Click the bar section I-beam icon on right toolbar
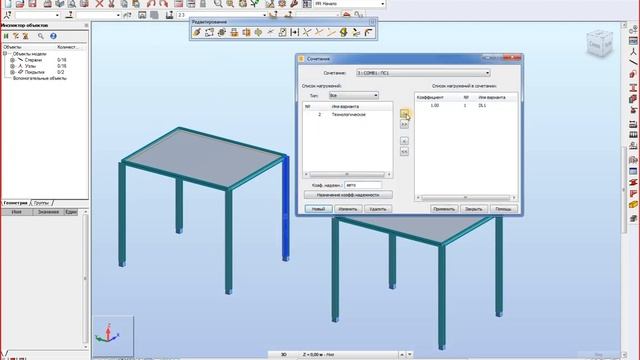This screenshot has height=360, width=640. pos(633,88)
